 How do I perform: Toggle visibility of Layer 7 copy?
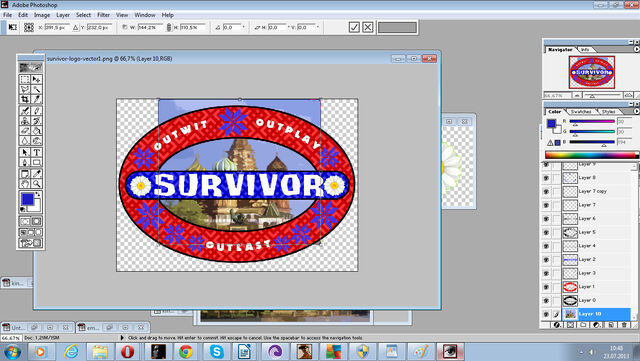pyautogui.click(x=546, y=192)
